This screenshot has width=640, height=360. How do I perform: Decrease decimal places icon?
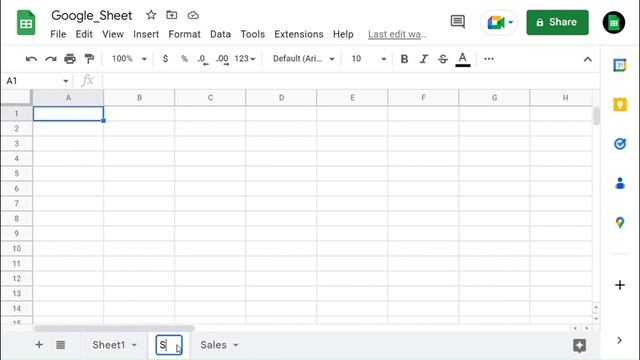point(203,59)
